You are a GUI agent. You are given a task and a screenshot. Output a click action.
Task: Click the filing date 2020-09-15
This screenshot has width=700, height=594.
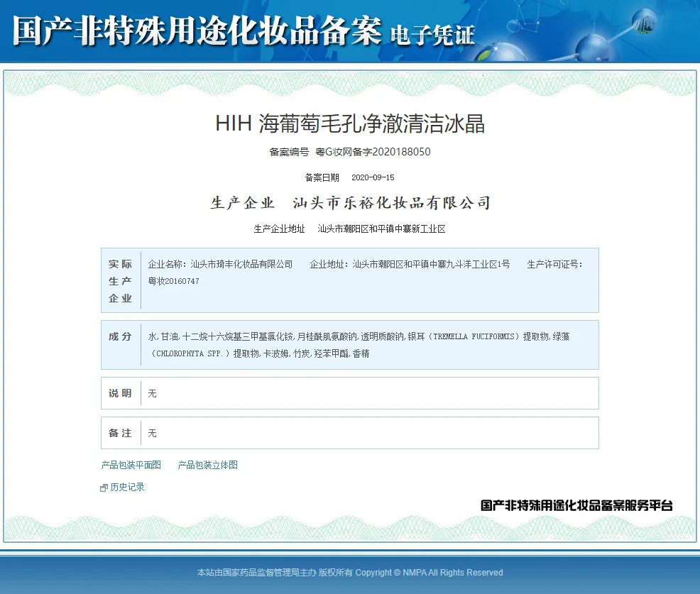373,177
